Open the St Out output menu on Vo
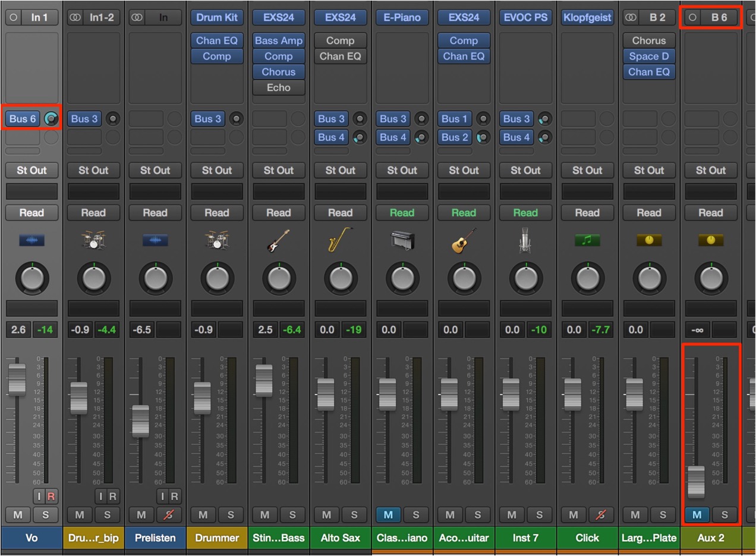 31,171
